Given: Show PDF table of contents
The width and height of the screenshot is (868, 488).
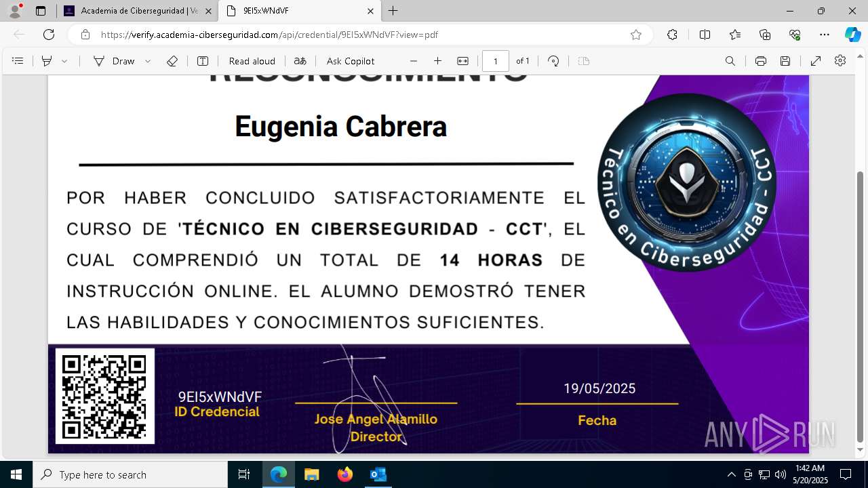Looking at the screenshot, I should point(18,61).
